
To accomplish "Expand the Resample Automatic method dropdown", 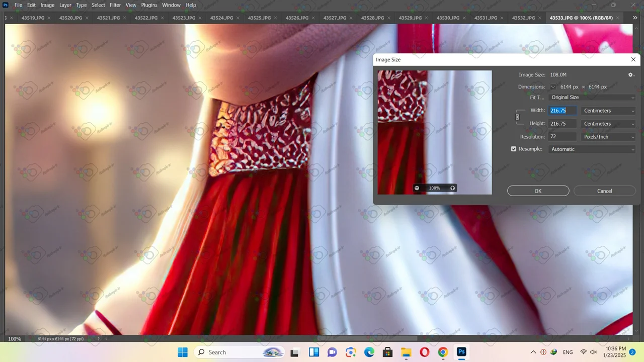I will (x=592, y=149).
